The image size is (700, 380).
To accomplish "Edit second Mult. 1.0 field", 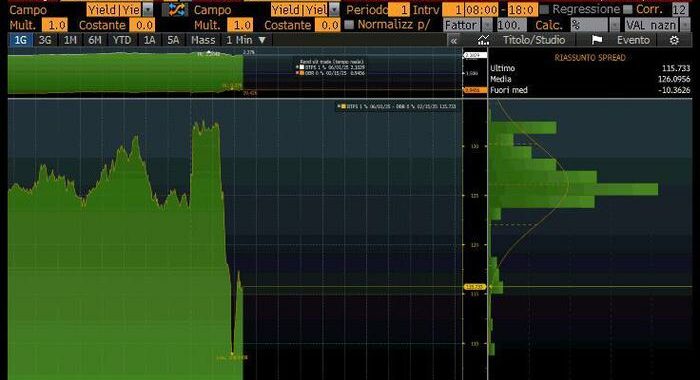I will point(240,25).
